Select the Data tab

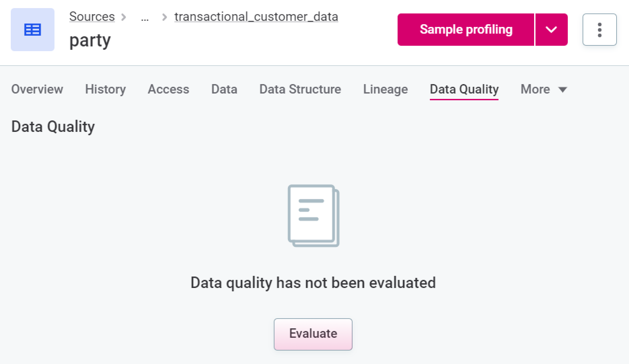(x=224, y=89)
